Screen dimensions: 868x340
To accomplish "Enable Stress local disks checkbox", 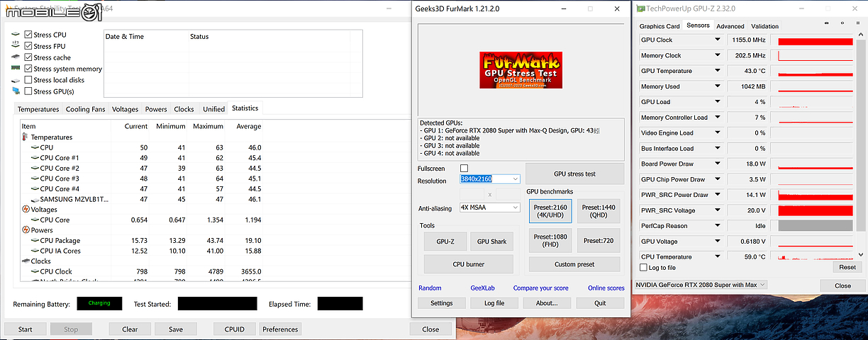I will click(x=28, y=80).
